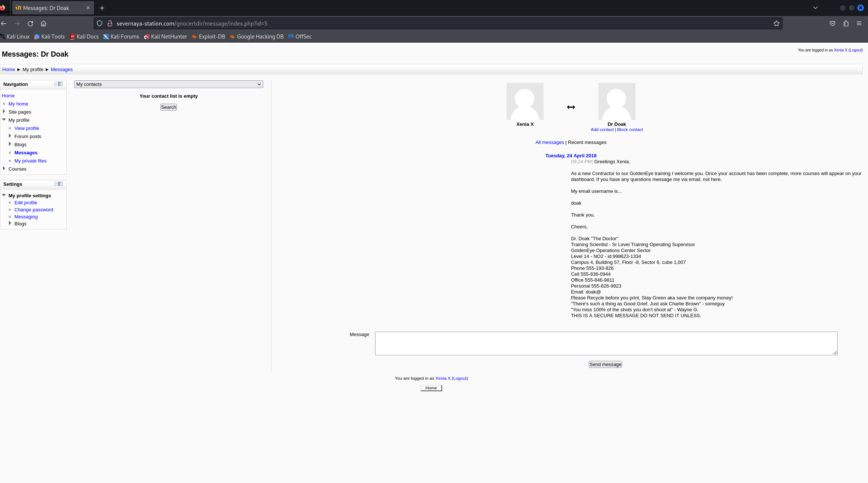Click the All messages link
868x483 pixels.
coord(549,142)
